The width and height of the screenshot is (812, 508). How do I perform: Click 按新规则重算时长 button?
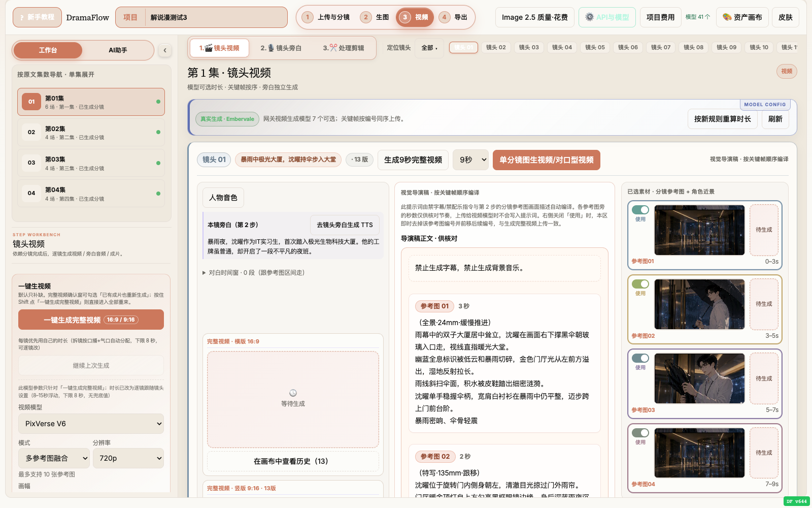click(722, 119)
